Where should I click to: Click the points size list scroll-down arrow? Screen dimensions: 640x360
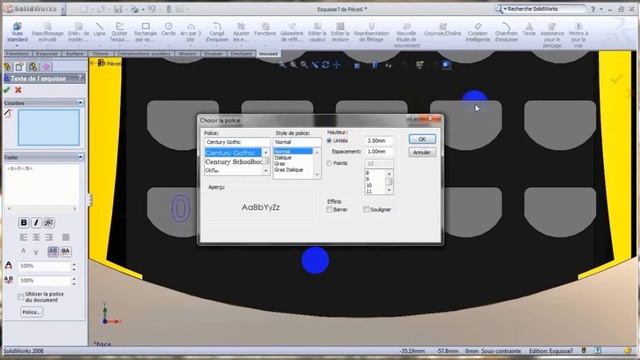click(389, 191)
